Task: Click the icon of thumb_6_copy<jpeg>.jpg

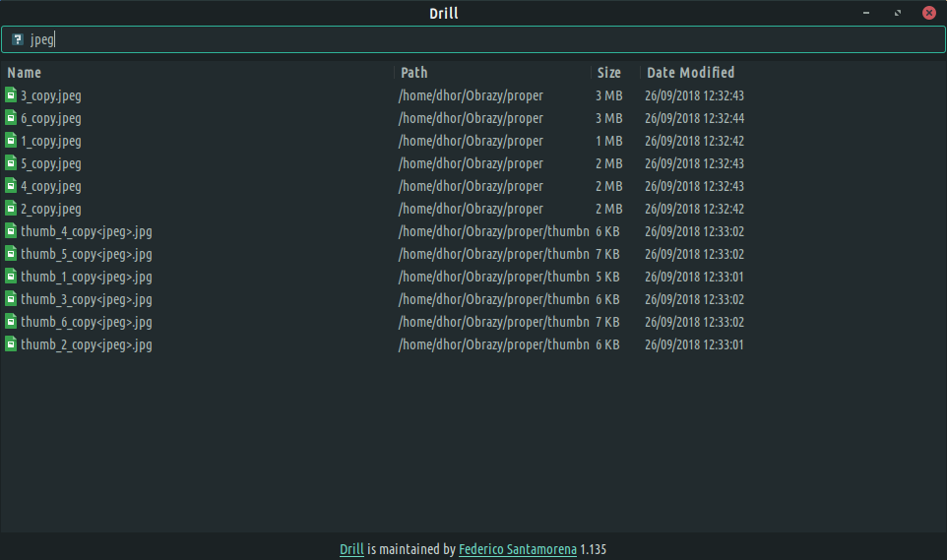Action: point(11,322)
